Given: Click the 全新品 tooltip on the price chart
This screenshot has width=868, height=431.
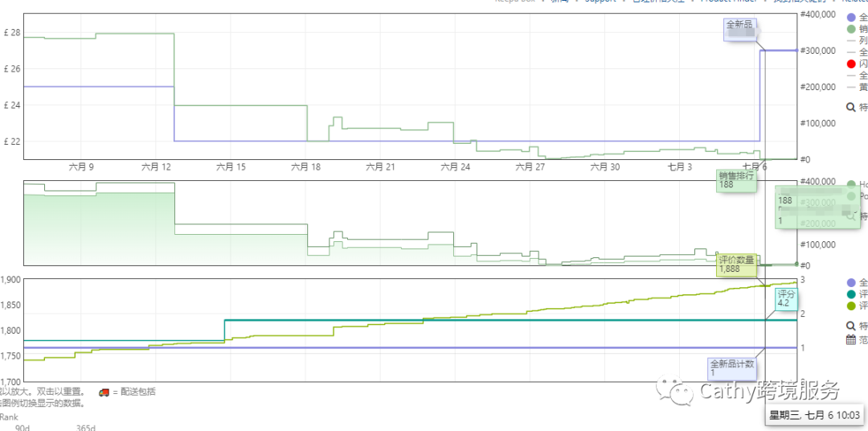Looking at the screenshot, I should coord(740,30).
